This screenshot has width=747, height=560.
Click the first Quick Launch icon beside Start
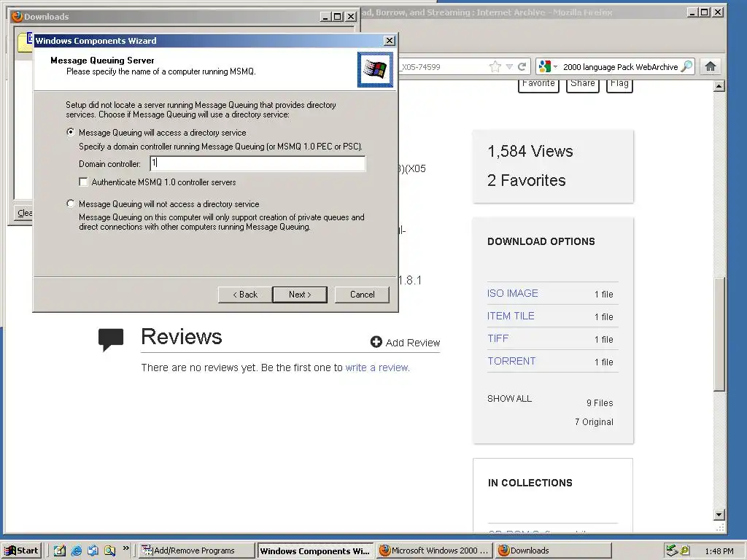(x=60, y=551)
